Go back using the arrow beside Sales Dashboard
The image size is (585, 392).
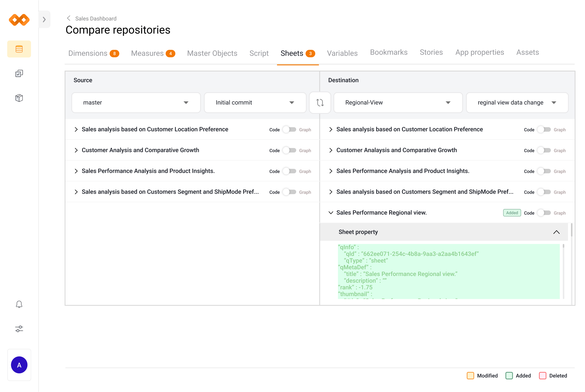click(x=69, y=18)
